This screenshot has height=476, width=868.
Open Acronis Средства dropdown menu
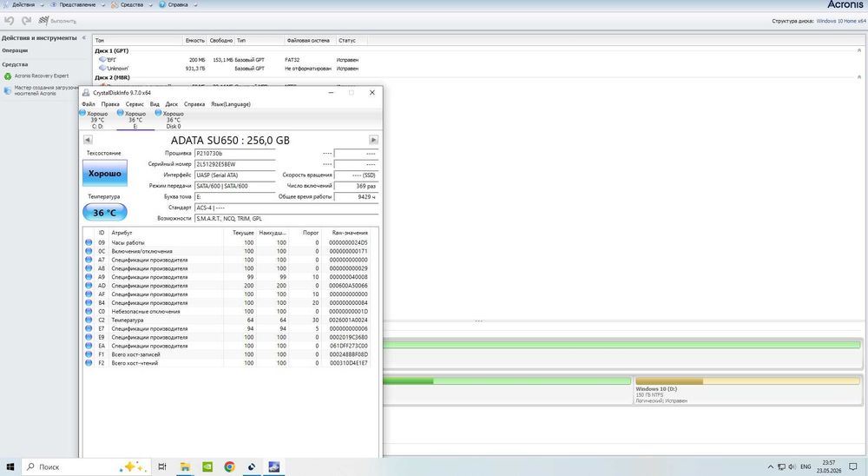pos(131,4)
